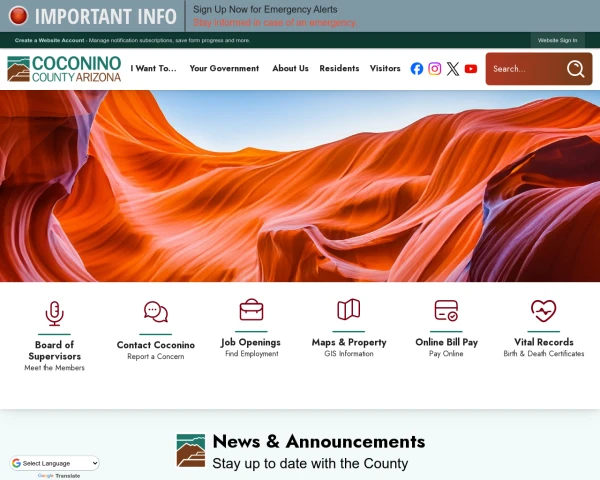Screen dimensions: 600x480
Task: Click Report a Concern subtitle
Action: click(156, 356)
